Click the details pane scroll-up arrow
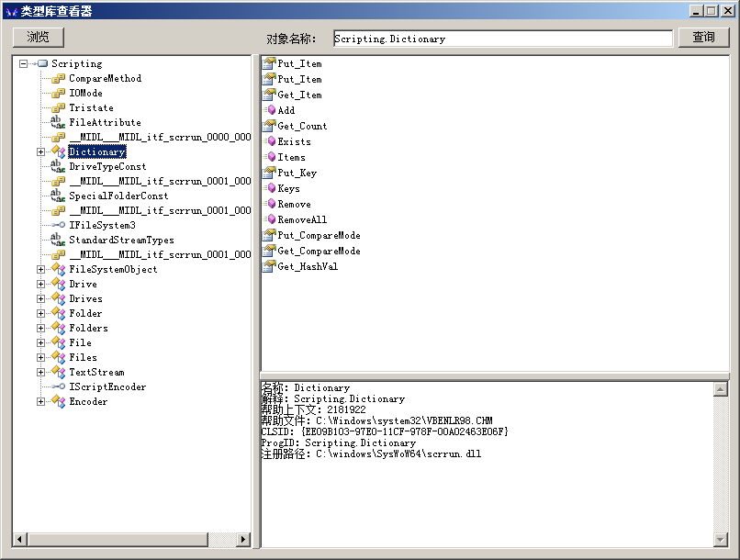740x560 pixels. [x=720, y=389]
